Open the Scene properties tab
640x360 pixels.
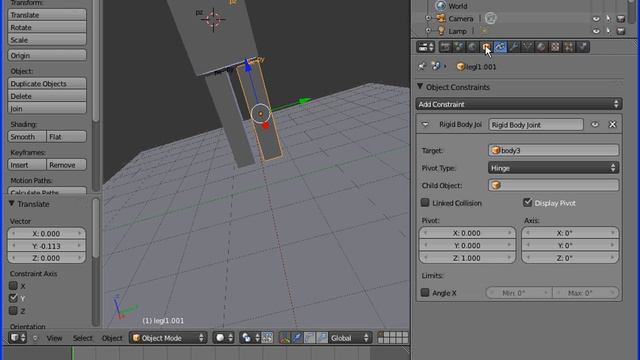459,47
